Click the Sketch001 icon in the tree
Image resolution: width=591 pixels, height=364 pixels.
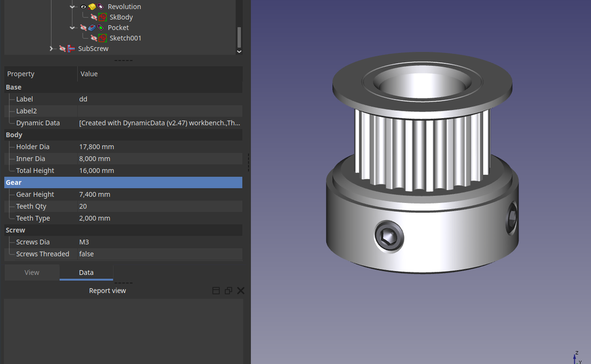[102, 38]
